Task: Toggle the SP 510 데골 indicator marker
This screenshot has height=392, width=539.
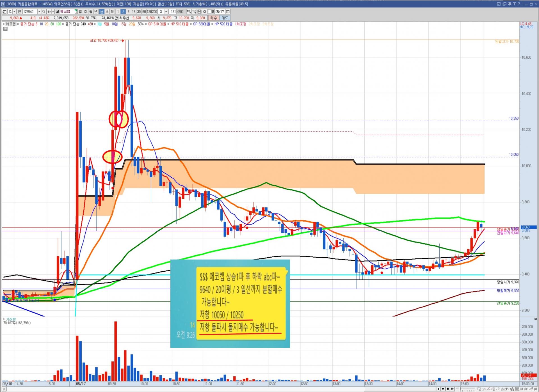Action: tap(146, 24)
